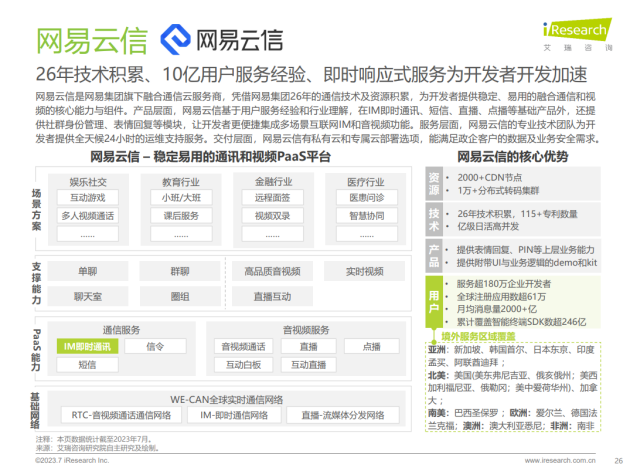Select 点播 in the audio-video services

point(371,346)
